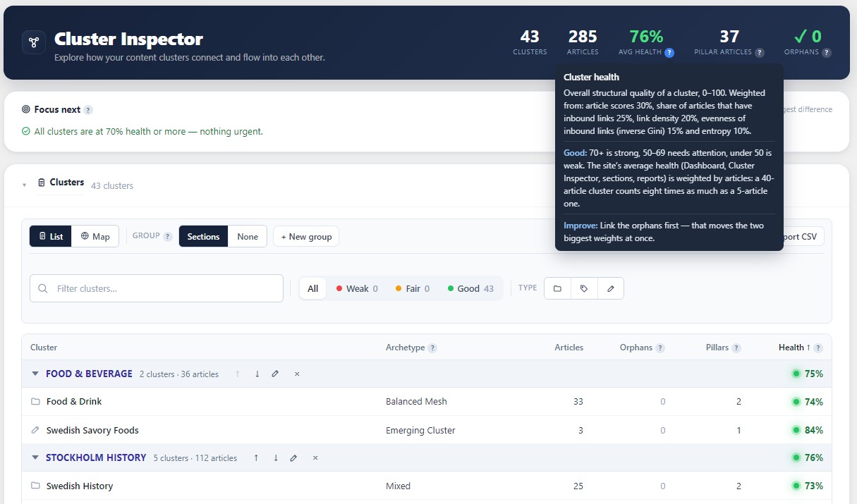Sort by the Health column

(794, 348)
